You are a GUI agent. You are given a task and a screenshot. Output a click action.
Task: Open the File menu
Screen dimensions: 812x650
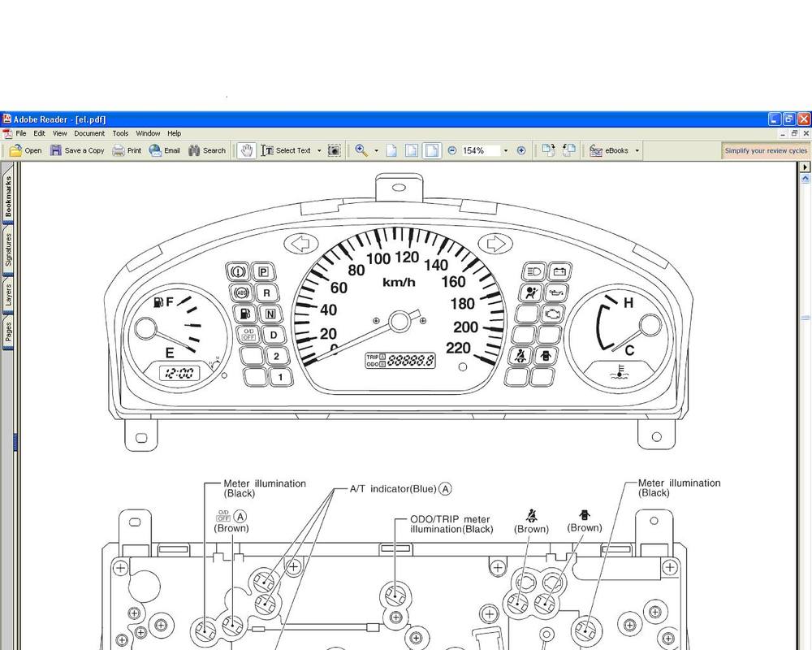(x=21, y=133)
